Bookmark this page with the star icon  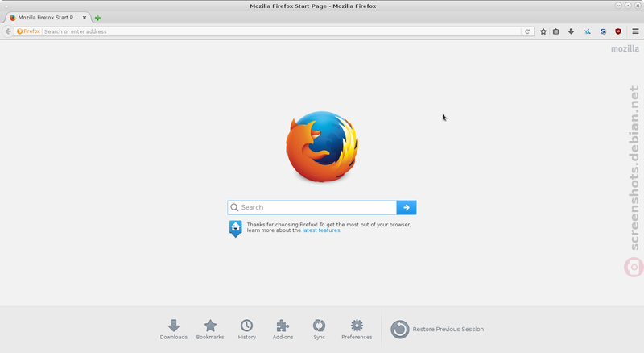tap(543, 31)
